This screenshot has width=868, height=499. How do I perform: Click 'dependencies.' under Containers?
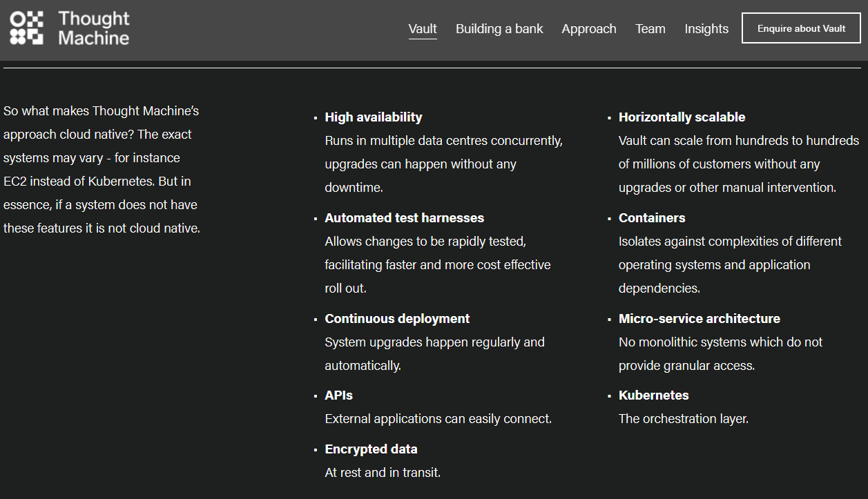point(659,288)
